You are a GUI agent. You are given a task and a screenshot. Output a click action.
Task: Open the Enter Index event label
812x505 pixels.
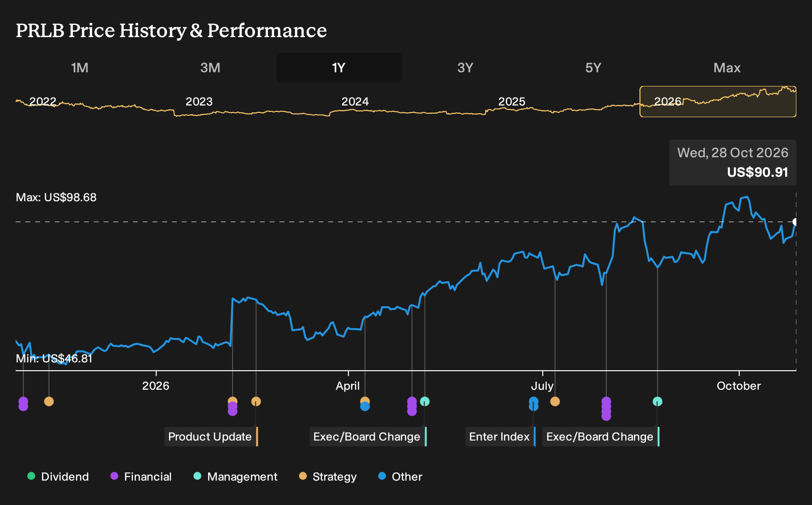(500, 437)
